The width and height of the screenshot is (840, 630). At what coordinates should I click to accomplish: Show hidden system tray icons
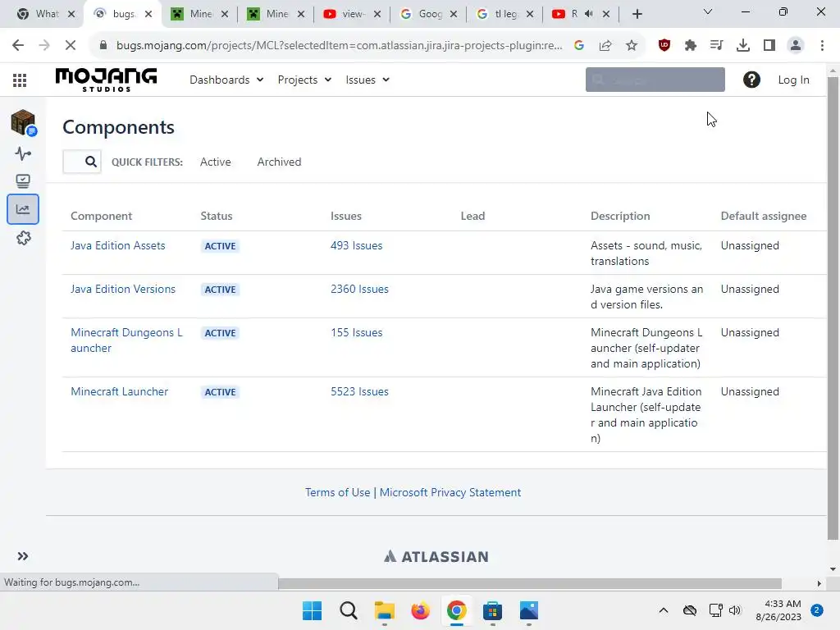pos(663,610)
